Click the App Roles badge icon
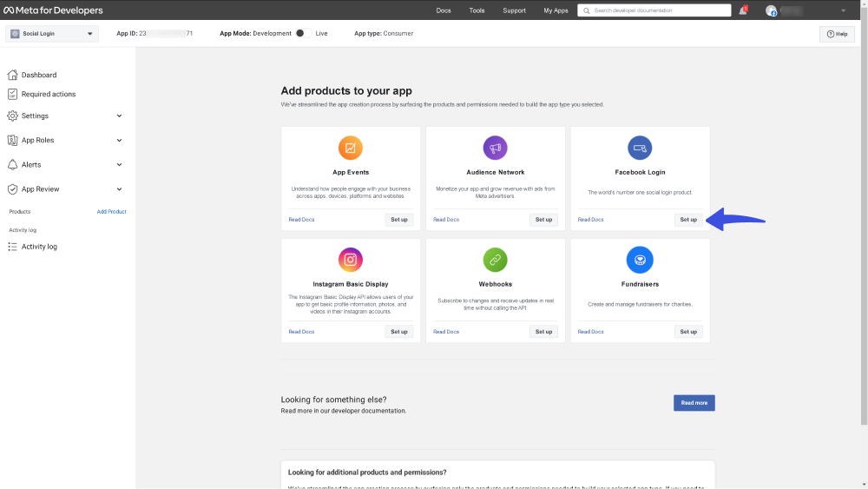 [x=12, y=140]
